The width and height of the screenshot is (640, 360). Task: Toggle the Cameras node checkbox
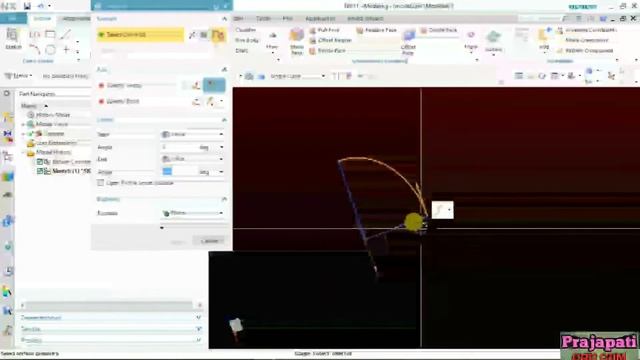31,134
